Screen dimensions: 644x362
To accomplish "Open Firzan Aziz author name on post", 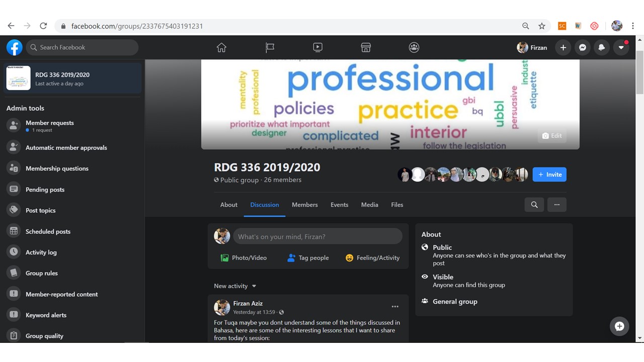I will click(248, 303).
